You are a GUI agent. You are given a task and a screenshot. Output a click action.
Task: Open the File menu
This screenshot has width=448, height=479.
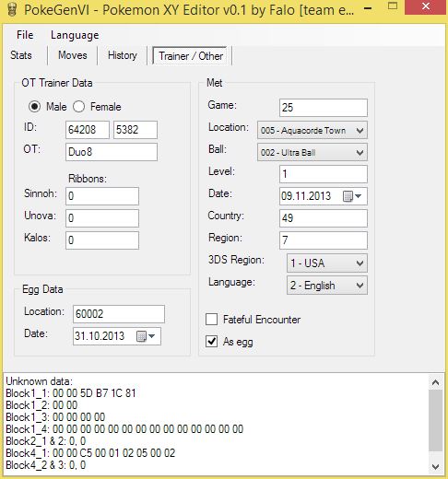point(25,35)
